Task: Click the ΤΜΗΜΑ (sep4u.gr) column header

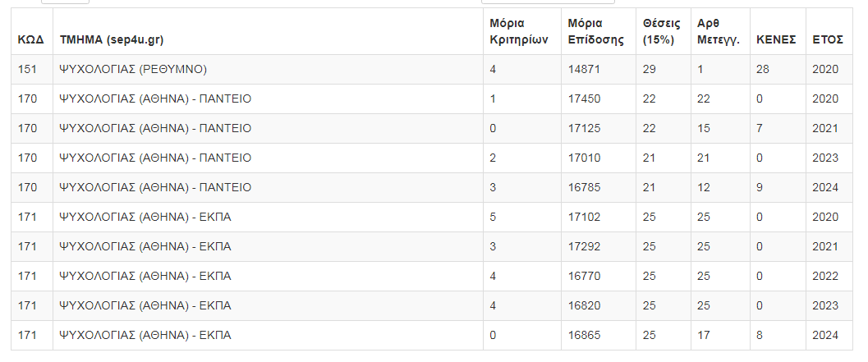Action: tap(117, 39)
